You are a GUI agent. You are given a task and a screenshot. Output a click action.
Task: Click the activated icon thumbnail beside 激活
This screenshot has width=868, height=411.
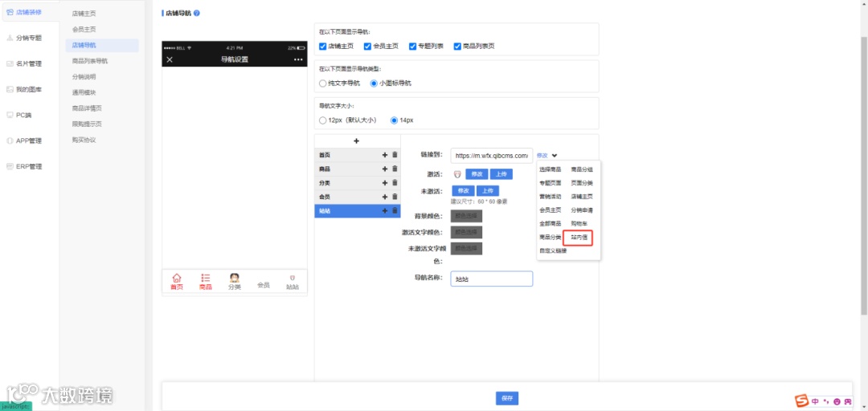(x=457, y=174)
